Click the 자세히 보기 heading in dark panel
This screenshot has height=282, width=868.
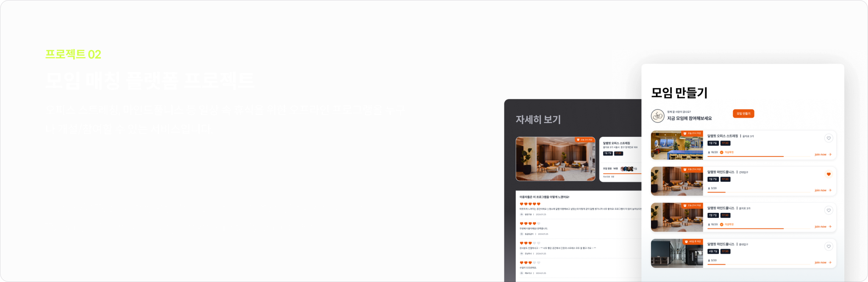tap(538, 120)
